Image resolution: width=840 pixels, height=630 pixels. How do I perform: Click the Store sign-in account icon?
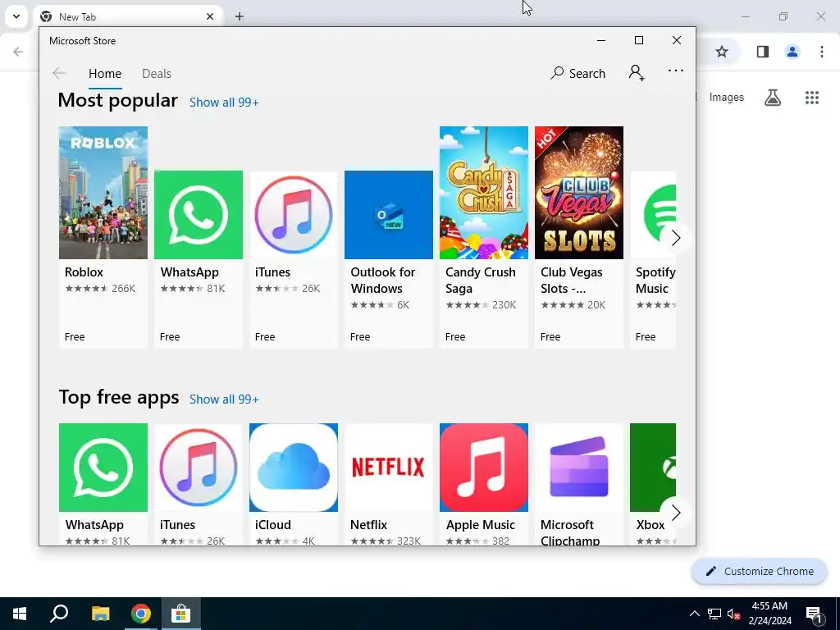(637, 73)
